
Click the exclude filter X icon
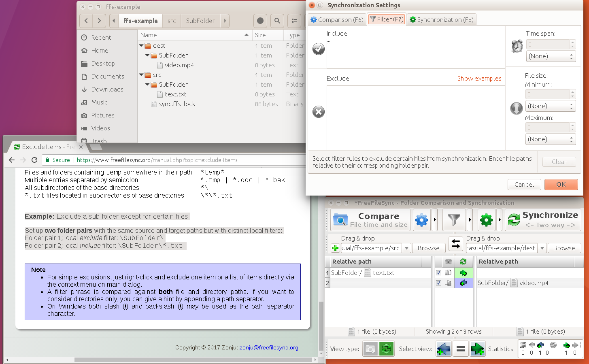(319, 112)
